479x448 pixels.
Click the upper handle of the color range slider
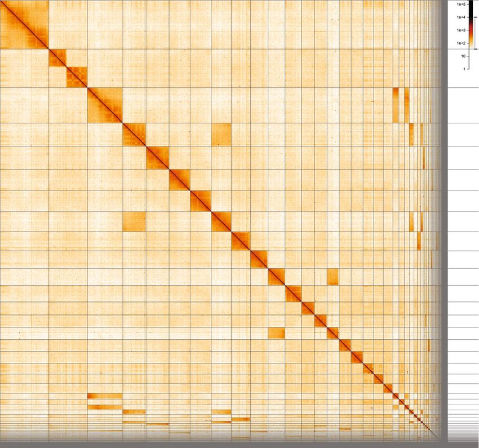click(x=475, y=17)
